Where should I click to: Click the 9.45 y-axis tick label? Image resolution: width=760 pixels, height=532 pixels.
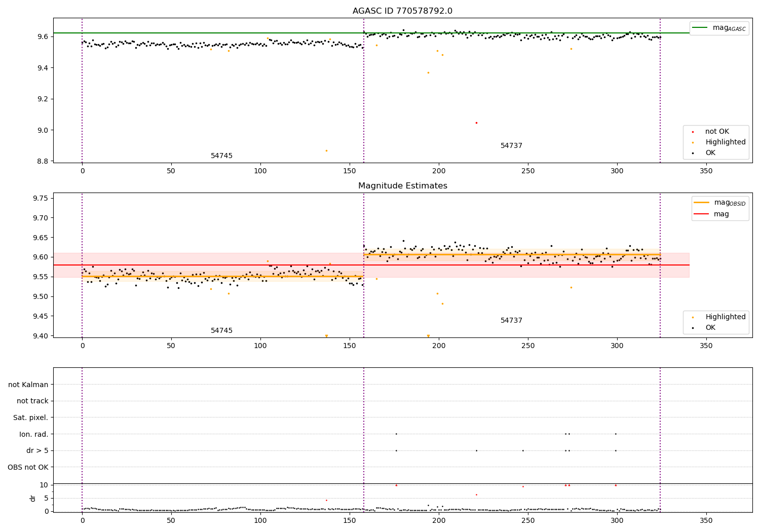tap(41, 316)
